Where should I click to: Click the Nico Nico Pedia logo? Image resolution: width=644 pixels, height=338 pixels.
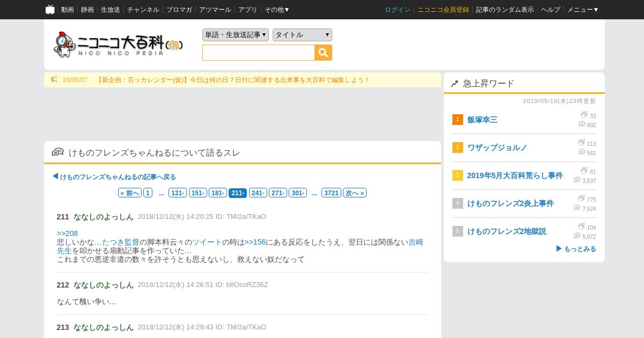click(x=119, y=45)
